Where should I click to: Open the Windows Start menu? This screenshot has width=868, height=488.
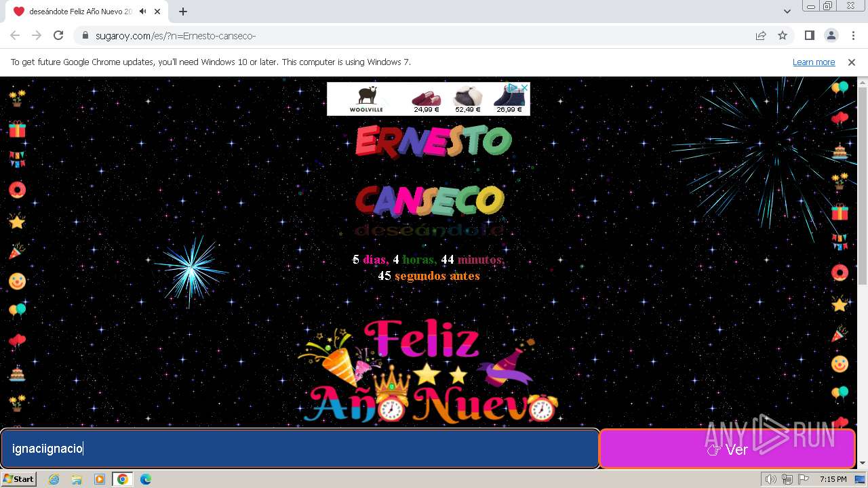pos(18,479)
